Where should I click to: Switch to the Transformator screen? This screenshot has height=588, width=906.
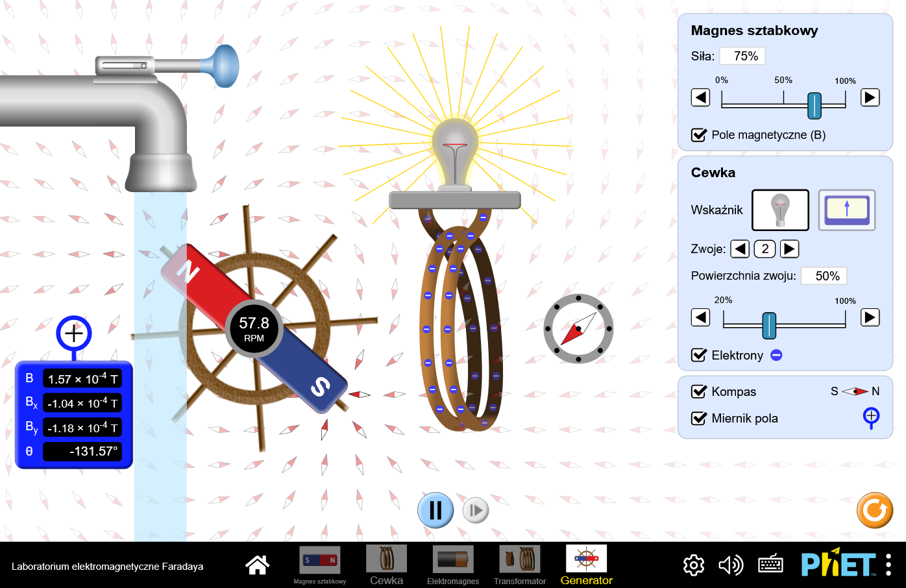[x=520, y=565]
